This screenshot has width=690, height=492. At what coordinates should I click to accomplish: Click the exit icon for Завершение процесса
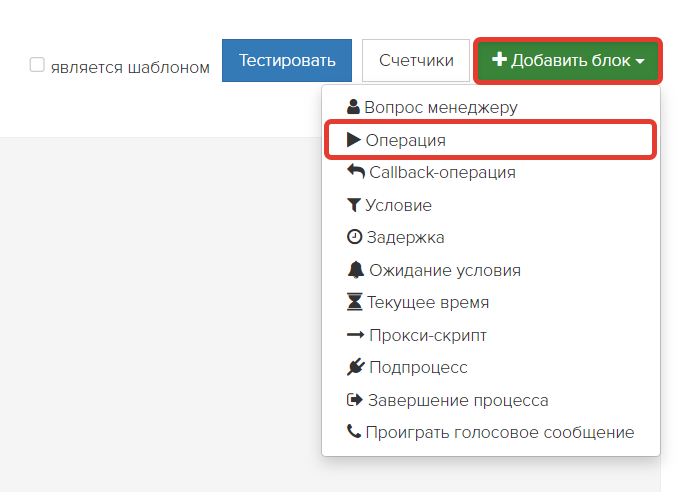pos(355,400)
